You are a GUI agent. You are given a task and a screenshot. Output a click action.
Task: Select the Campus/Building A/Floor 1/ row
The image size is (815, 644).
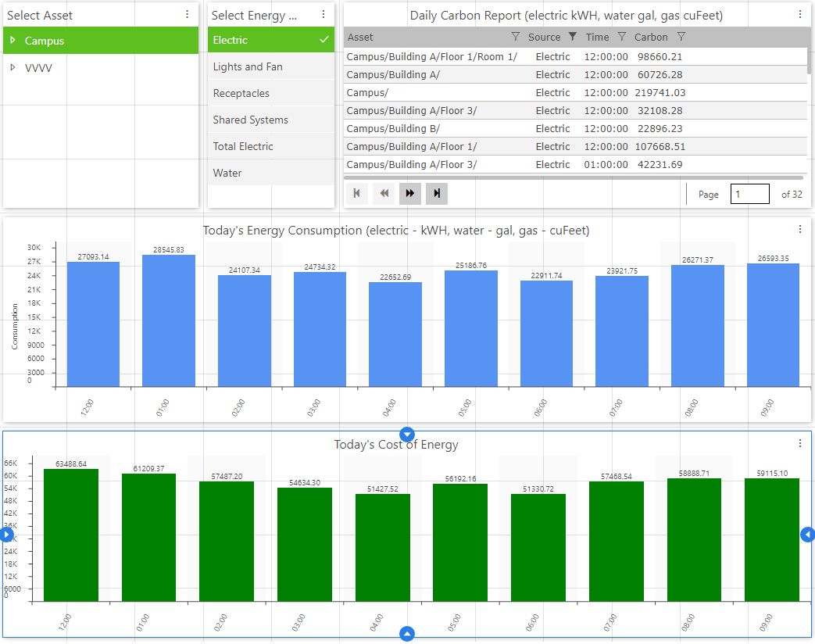(x=575, y=147)
